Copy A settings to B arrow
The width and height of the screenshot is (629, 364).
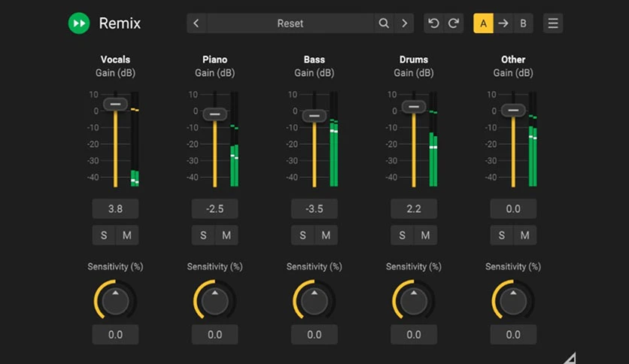(503, 23)
